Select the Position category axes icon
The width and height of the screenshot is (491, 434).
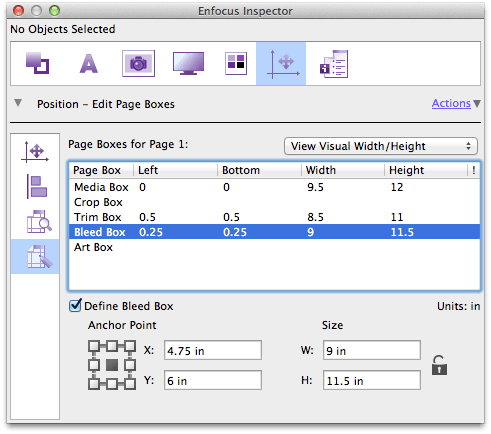281,64
